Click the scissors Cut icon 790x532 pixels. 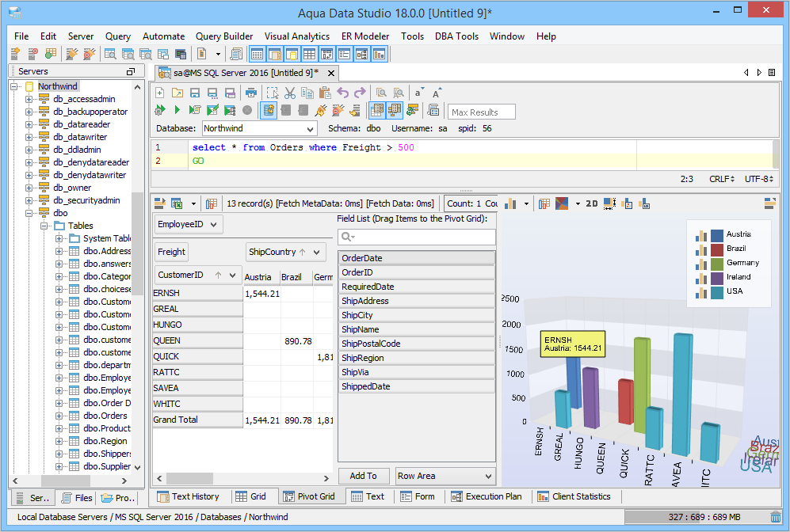[x=290, y=93]
